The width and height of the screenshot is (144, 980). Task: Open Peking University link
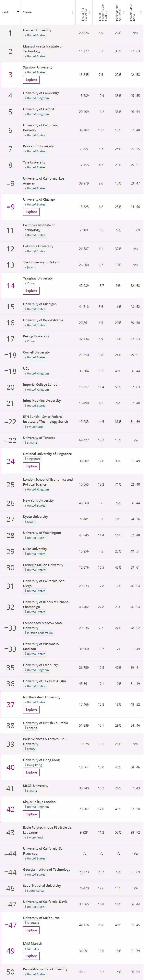(36, 336)
